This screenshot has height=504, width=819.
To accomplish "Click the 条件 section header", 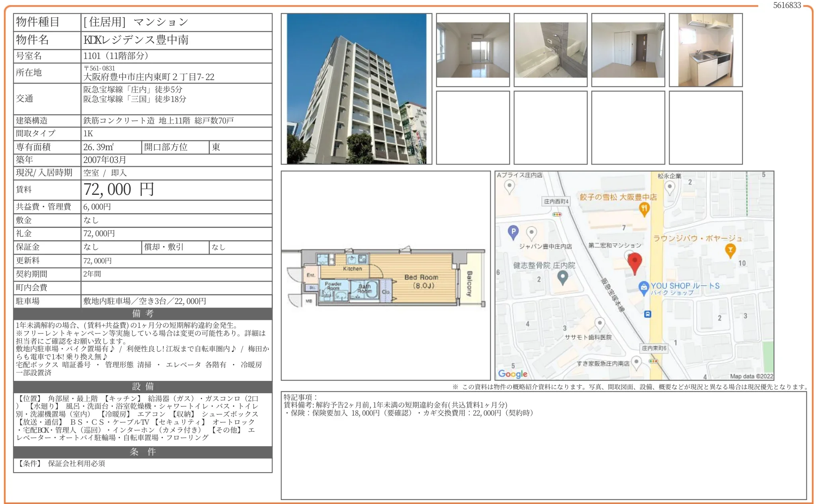I will pyautogui.click(x=143, y=452).
